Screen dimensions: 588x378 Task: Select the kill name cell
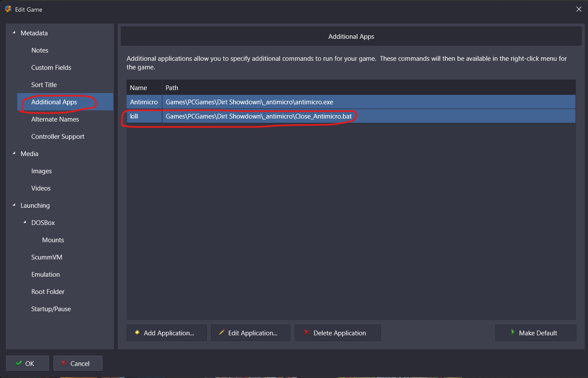point(144,116)
